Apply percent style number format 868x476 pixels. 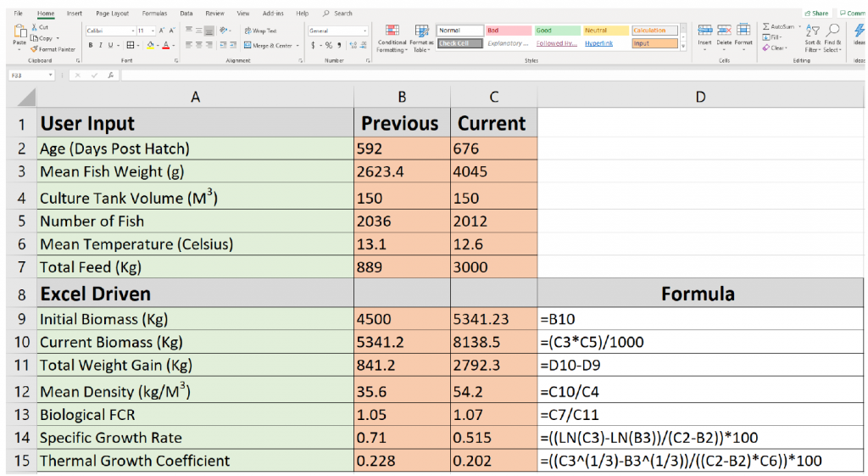(329, 46)
